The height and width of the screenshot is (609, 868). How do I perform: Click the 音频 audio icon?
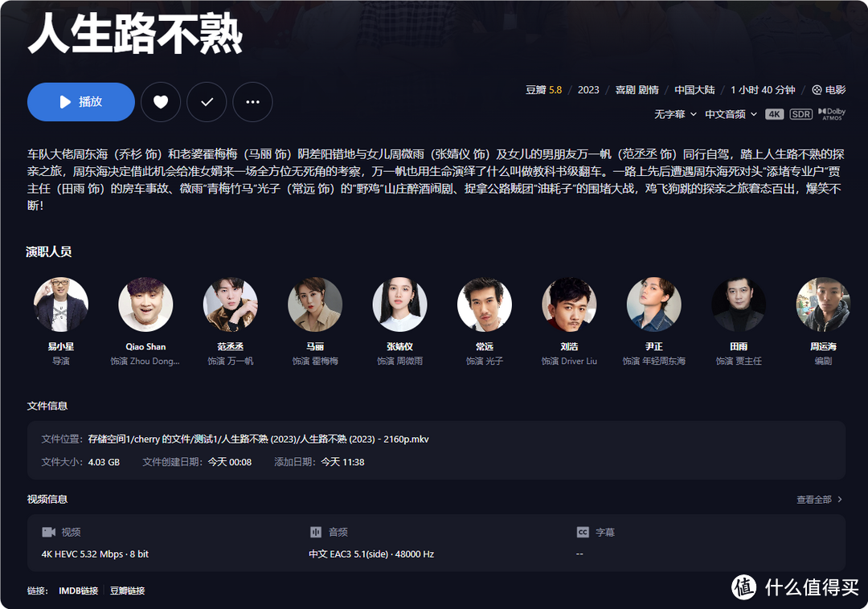(316, 532)
